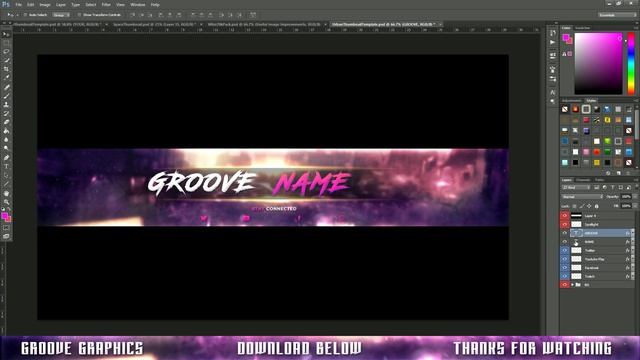
Task: Hide the Twitch layer
Action: click(x=565, y=276)
